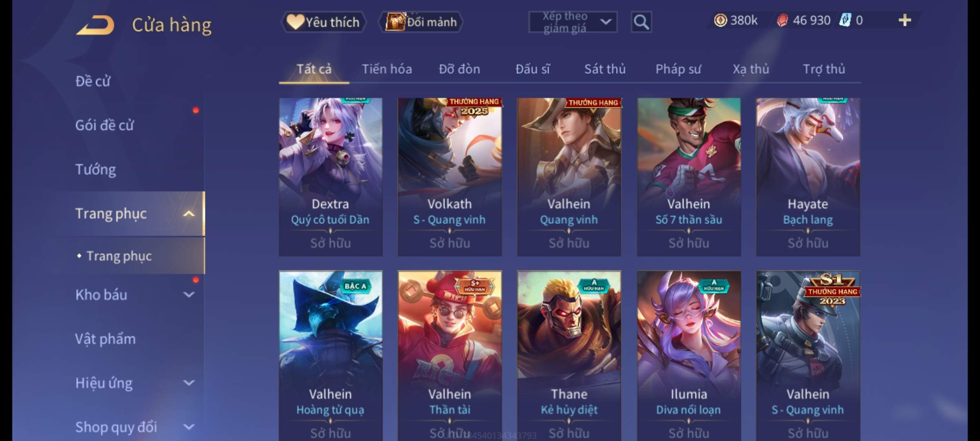This screenshot has width=980, height=441.
Task: Tap the red ruby currency icon
Action: click(782, 20)
